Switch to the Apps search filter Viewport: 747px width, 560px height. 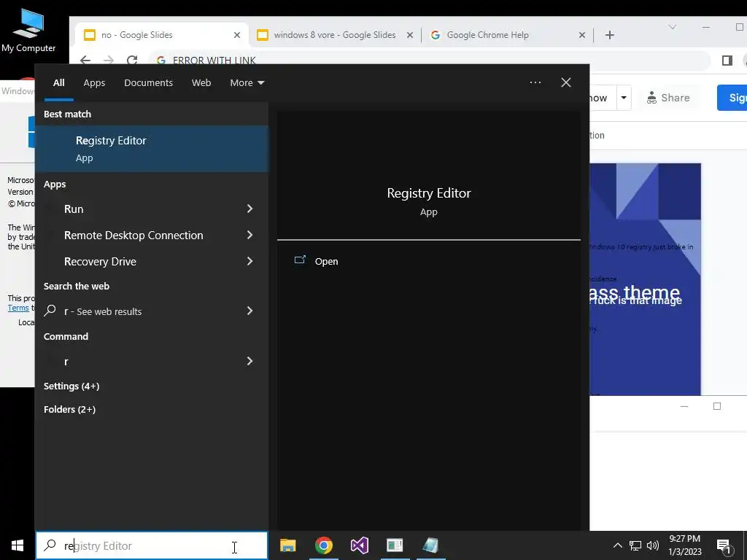[x=94, y=83]
